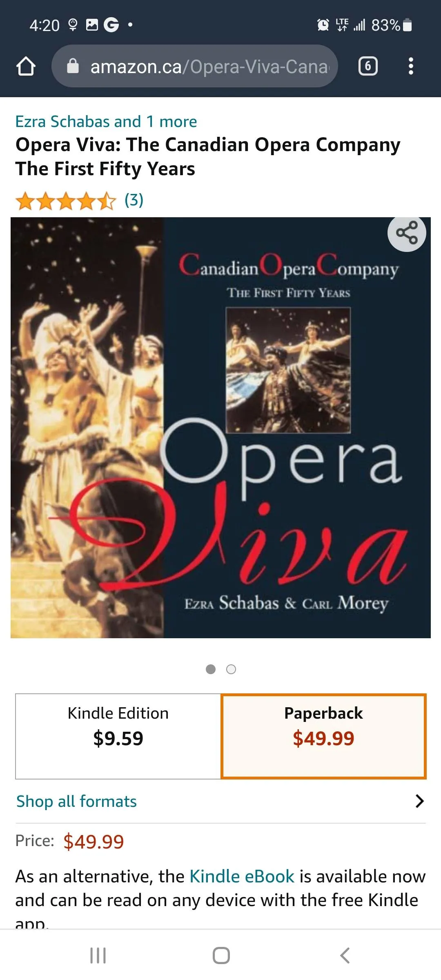Tap the Android home navigation button
441x980 pixels.
221,955
